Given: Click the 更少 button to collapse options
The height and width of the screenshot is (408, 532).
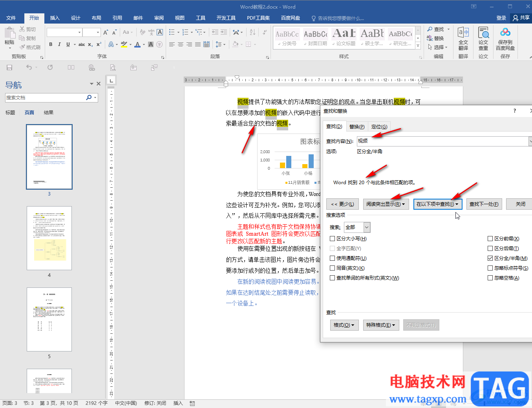Looking at the screenshot, I should tap(342, 204).
